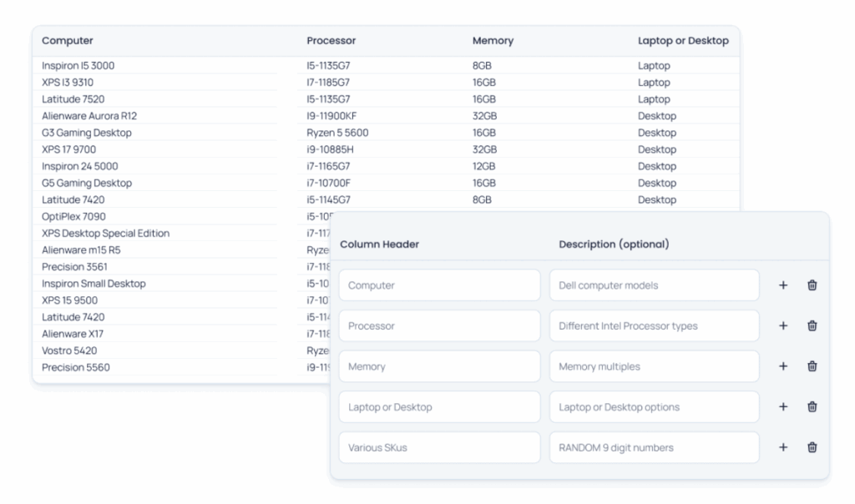Click the i5-1145G7 processor cell
The width and height of the screenshot is (855, 504).
[x=328, y=200]
